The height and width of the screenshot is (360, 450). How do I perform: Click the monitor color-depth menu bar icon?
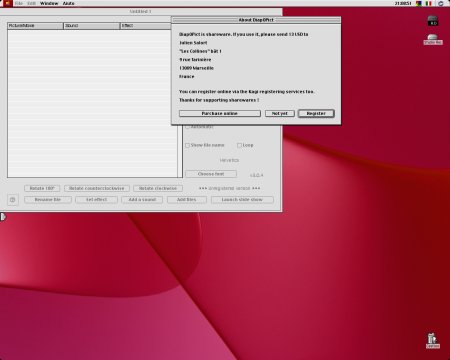[x=419, y=3]
